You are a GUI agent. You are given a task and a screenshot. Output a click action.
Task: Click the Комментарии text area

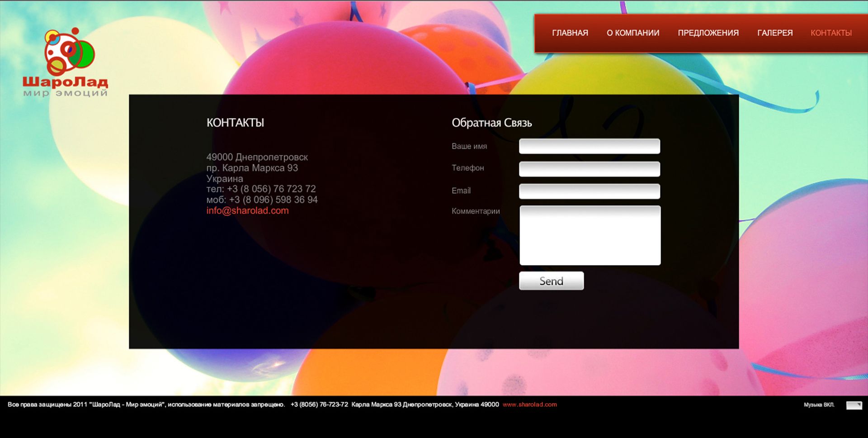coord(590,235)
